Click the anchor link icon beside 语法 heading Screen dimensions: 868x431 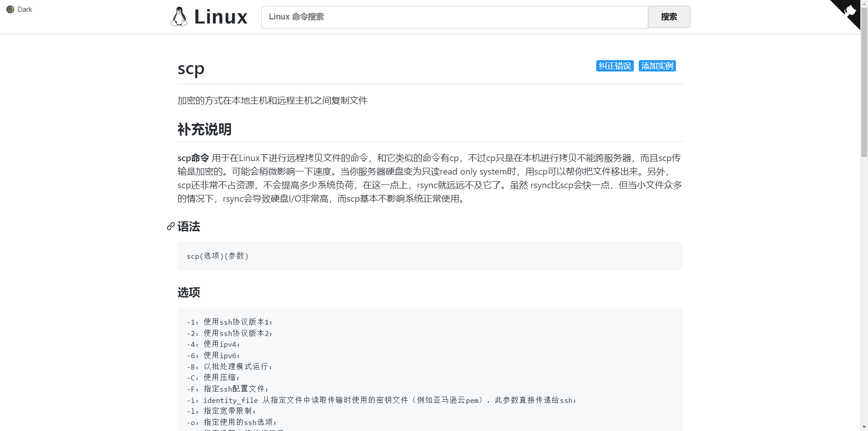(170, 227)
